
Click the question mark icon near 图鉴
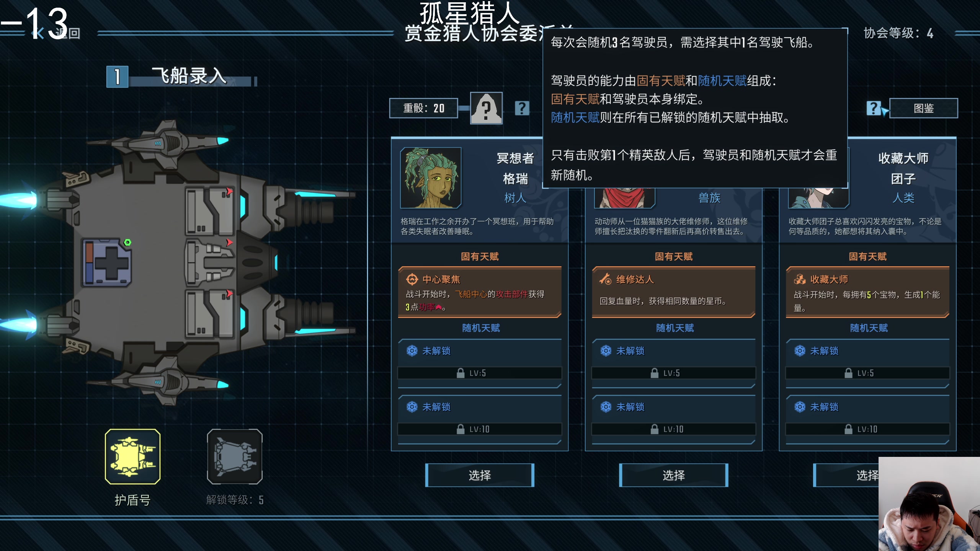point(874,108)
